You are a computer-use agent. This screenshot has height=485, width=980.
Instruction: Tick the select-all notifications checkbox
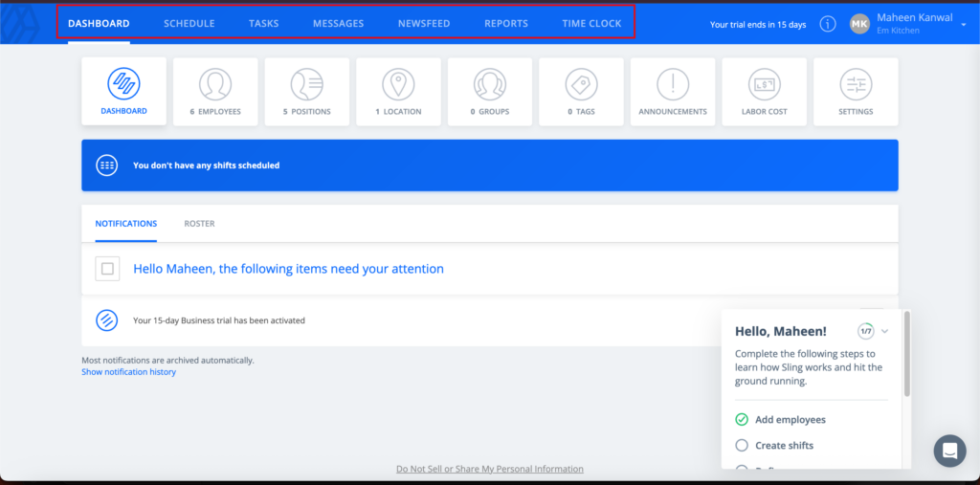pos(107,269)
